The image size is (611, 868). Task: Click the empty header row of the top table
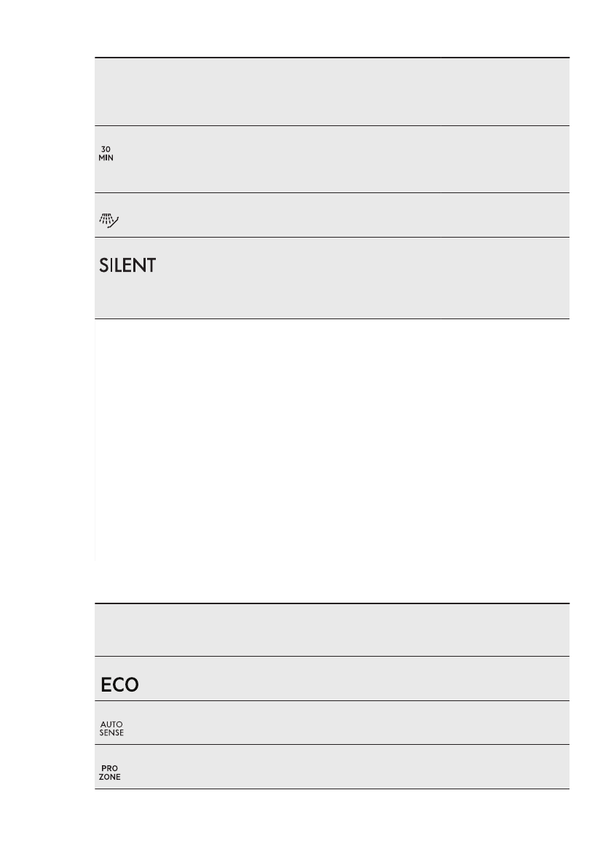[x=332, y=91]
